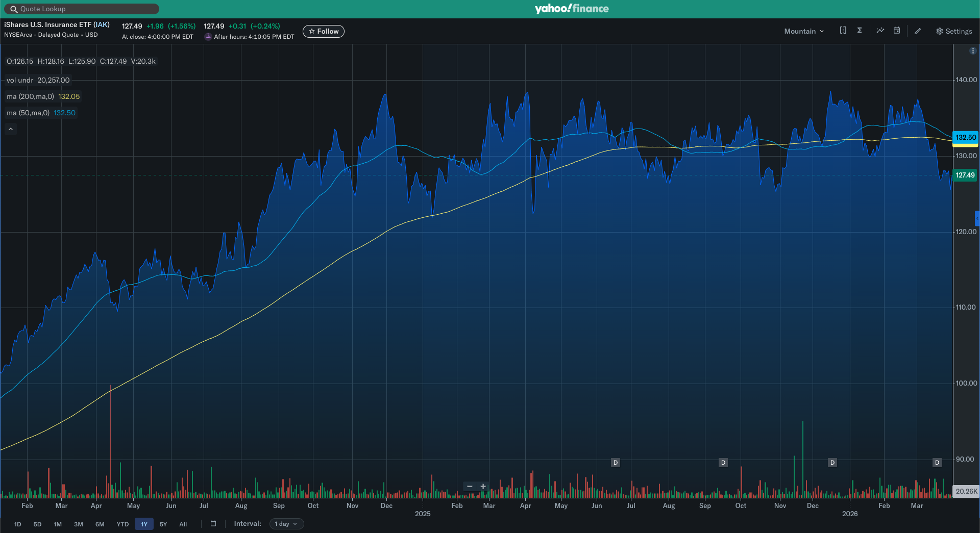
Task: Select the YTD range
Action: 122,524
